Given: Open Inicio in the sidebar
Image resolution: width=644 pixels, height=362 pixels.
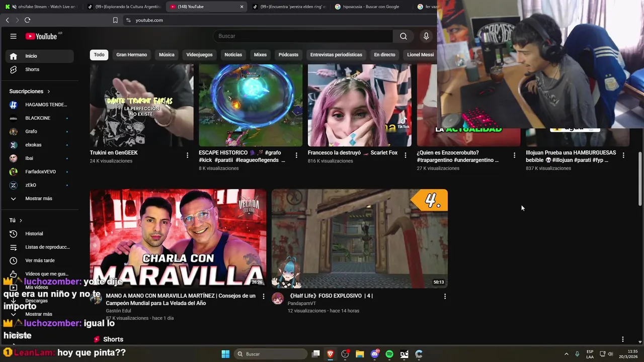Looking at the screenshot, I should pos(40,56).
